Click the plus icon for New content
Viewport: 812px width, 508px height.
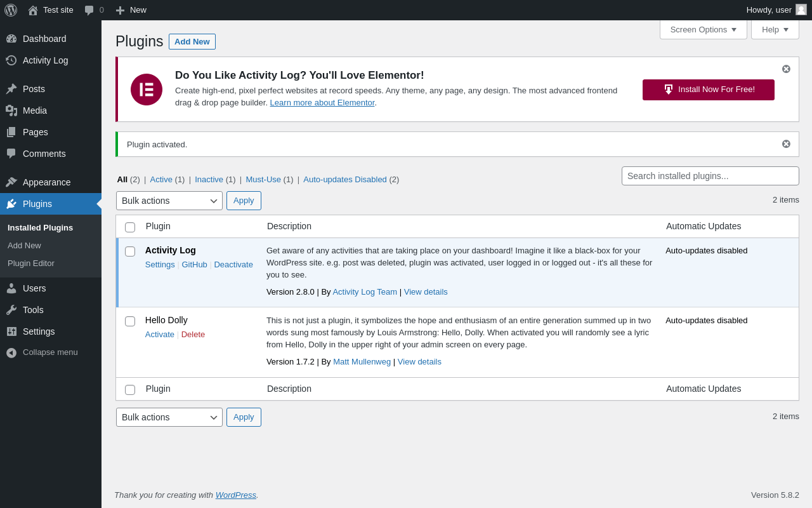pos(120,10)
